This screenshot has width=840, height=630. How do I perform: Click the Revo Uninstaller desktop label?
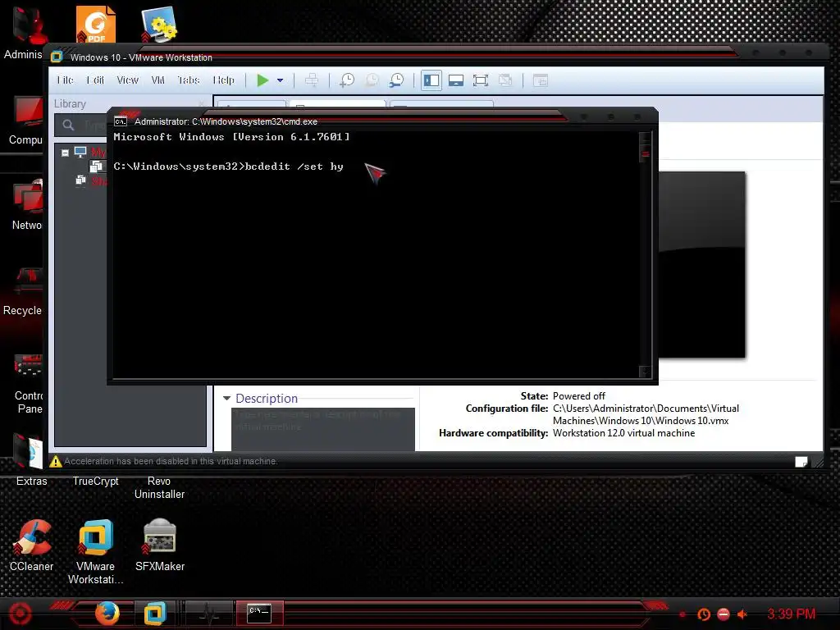click(160, 487)
